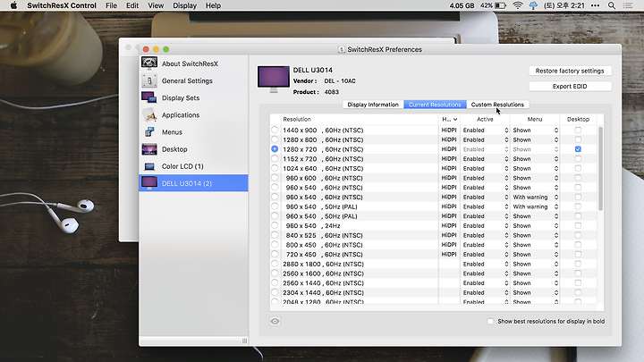Switch to the Current Resolutions tab
The image size is (644, 362).
coord(435,105)
